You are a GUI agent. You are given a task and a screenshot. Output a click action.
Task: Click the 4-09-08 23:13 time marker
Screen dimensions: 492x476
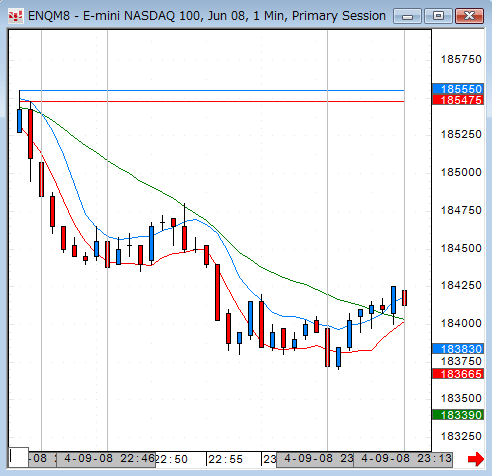tap(403, 459)
